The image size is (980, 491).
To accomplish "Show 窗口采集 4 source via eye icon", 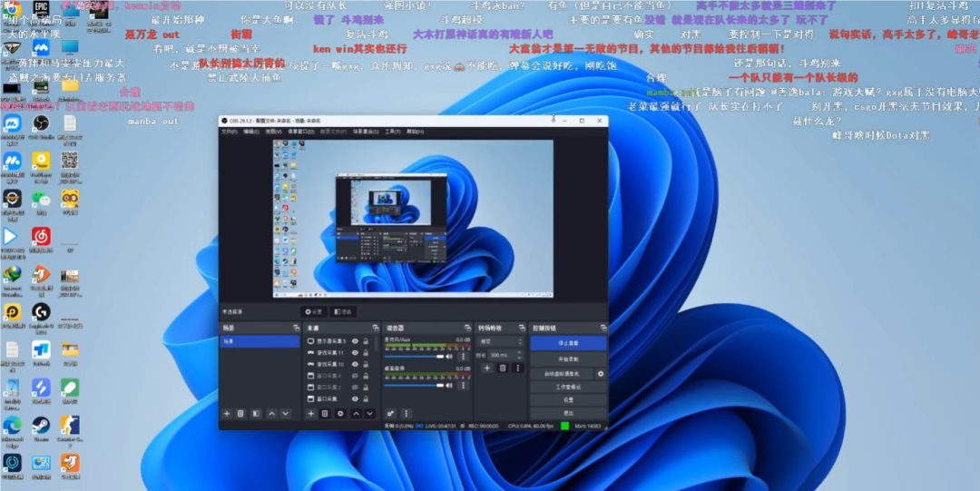I will coord(355,376).
